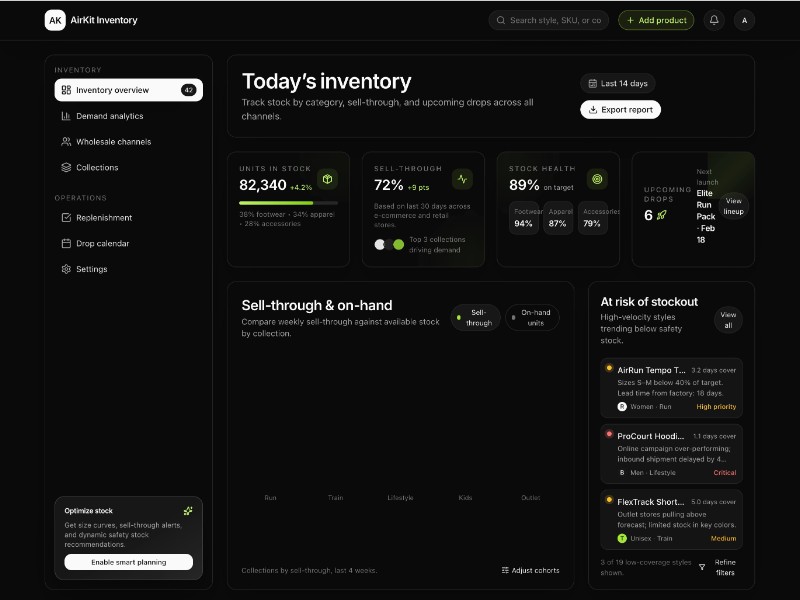800x600 pixels.
Task: Click the stock health target icon
Action: [597, 179]
